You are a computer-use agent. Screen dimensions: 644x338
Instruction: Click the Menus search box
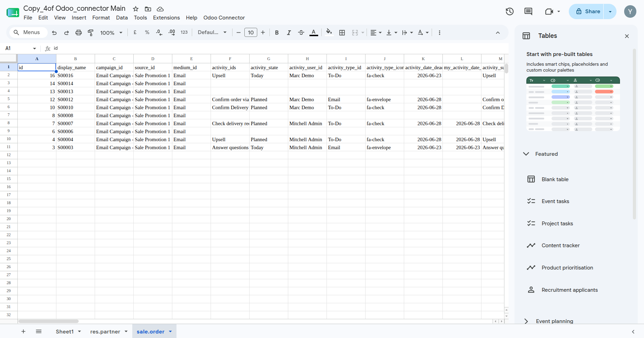click(28, 32)
